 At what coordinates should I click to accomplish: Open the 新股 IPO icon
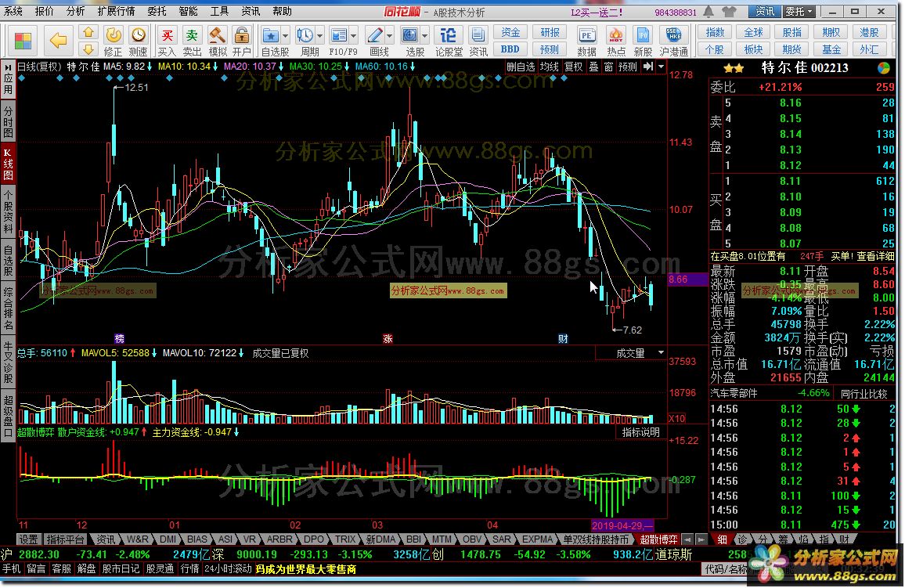(643, 41)
